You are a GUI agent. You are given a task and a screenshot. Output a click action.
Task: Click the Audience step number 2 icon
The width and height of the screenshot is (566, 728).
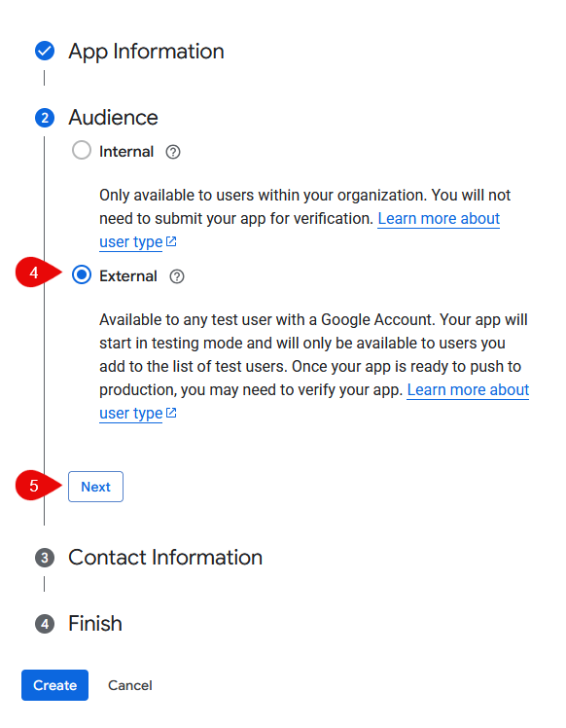pos(45,118)
